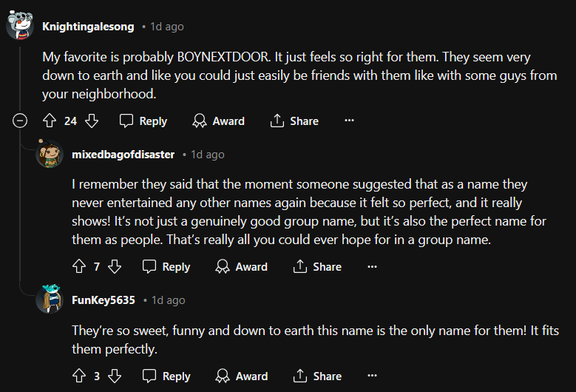Viewport: 576px width, 392px height.
Task: Open mixedbagofdisaster's username link
Action: (x=123, y=155)
